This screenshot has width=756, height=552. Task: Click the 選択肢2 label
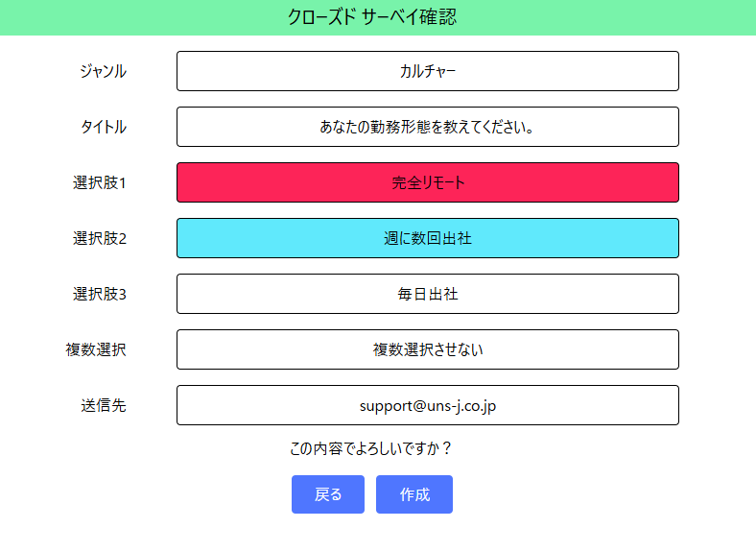(100, 238)
